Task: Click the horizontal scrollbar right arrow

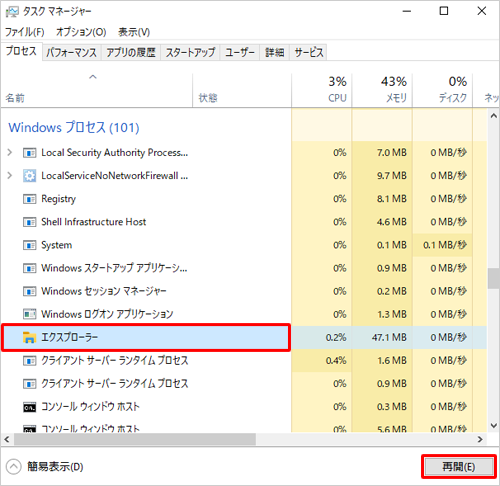Action: point(480,439)
